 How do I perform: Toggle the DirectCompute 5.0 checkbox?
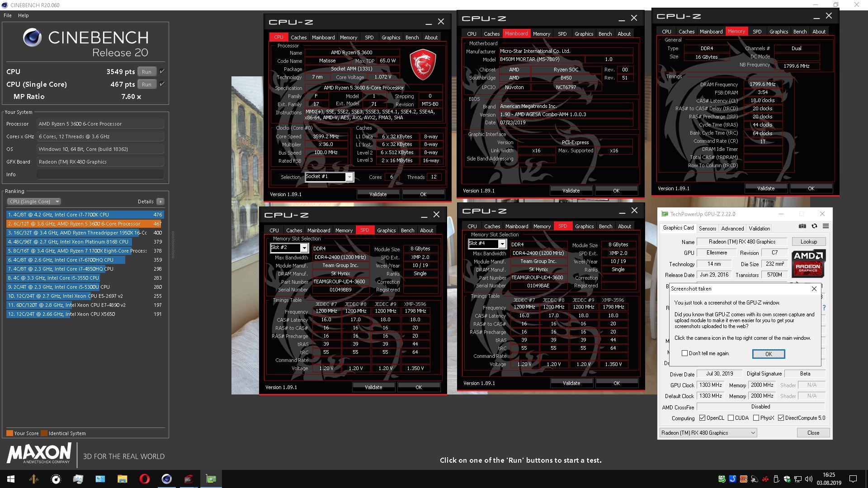pos(781,418)
